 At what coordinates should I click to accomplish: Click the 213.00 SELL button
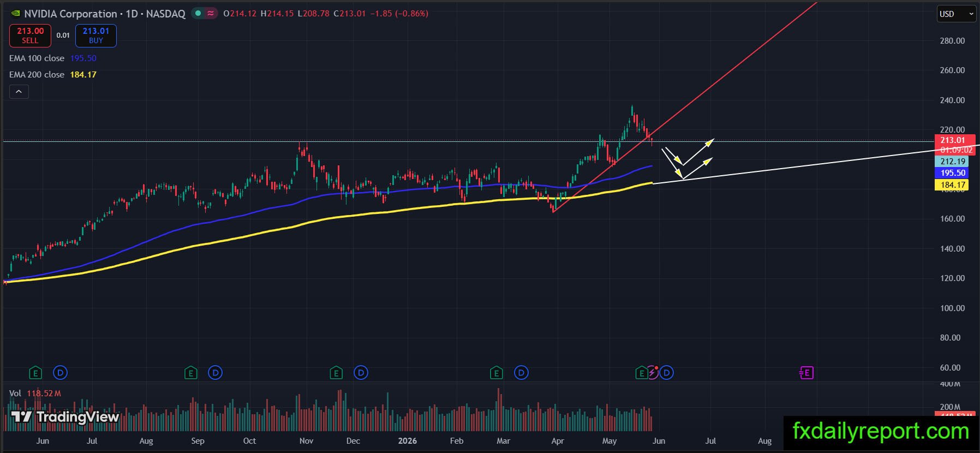(x=30, y=35)
